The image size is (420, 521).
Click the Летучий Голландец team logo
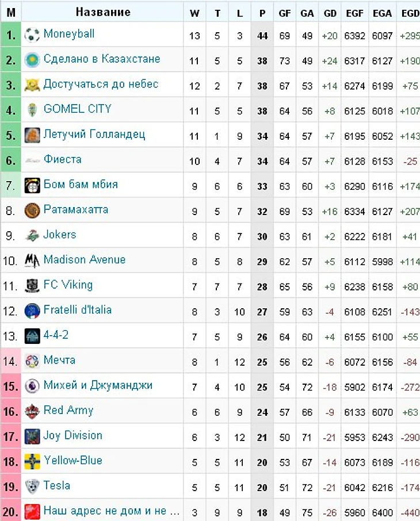point(32,136)
